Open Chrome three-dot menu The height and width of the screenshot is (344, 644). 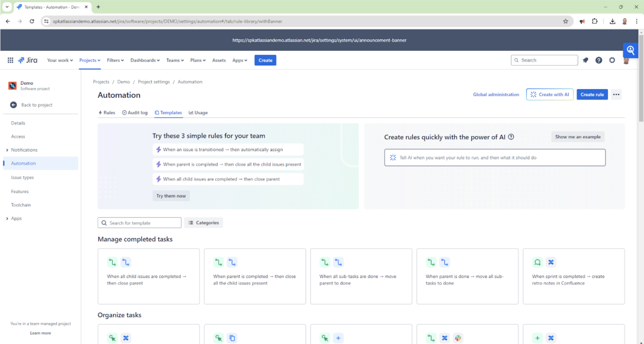(x=636, y=21)
